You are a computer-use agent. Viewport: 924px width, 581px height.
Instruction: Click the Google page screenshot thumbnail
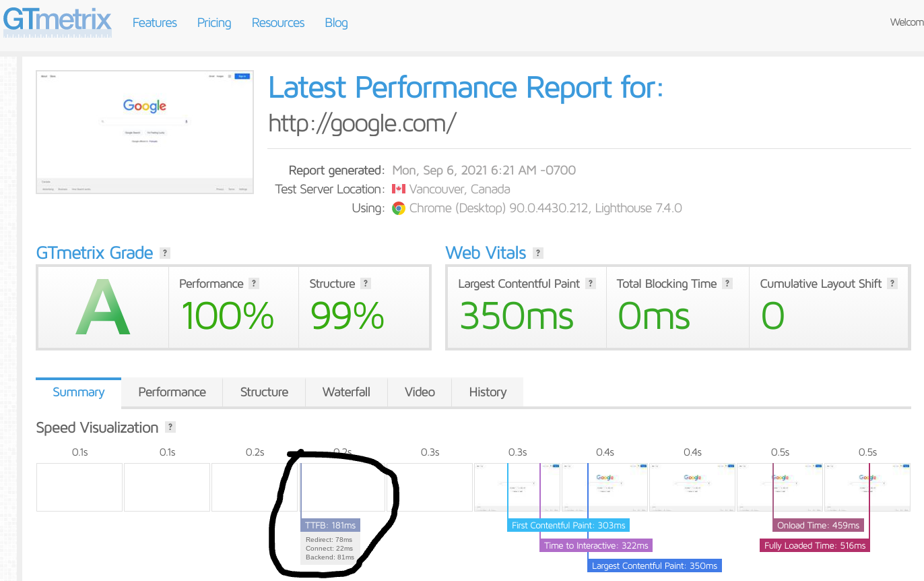pos(145,131)
